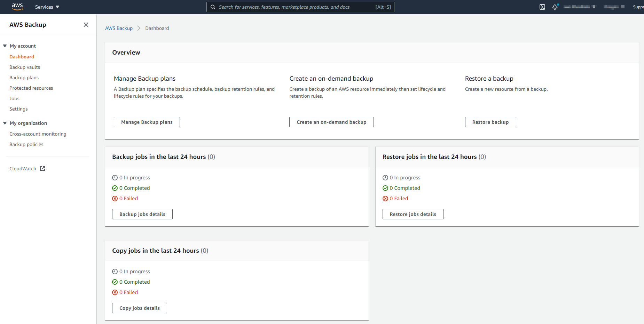644x324 pixels.
Task: Go to Protected resources page
Action: tap(31, 88)
